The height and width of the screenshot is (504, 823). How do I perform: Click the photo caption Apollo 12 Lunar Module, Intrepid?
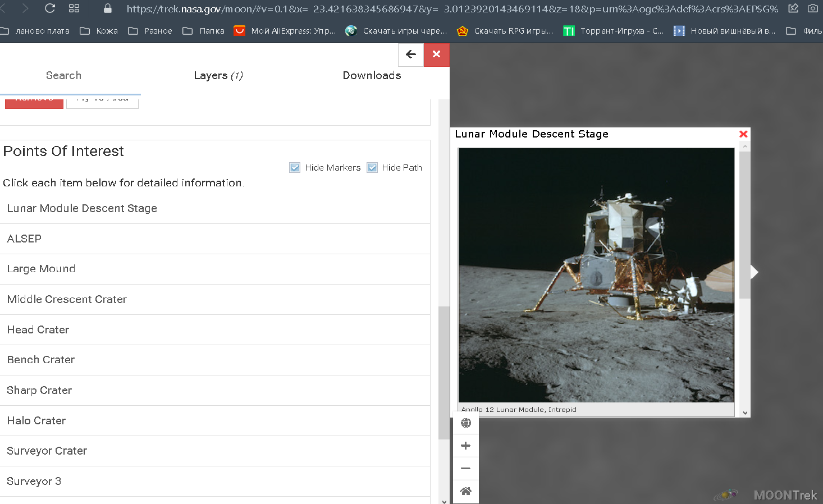pyautogui.click(x=519, y=410)
